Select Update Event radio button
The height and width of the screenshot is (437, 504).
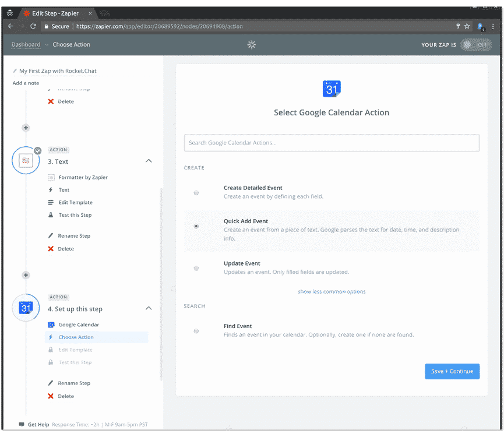196,268
